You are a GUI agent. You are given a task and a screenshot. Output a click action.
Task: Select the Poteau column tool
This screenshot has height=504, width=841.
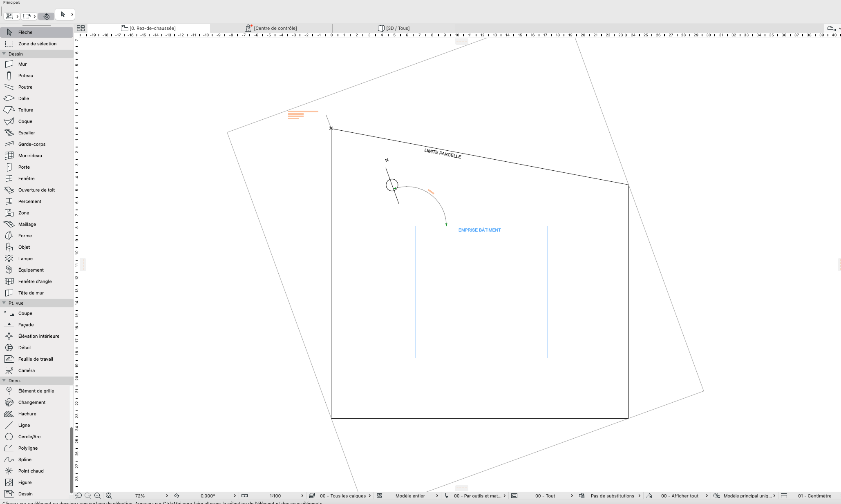pyautogui.click(x=37, y=76)
